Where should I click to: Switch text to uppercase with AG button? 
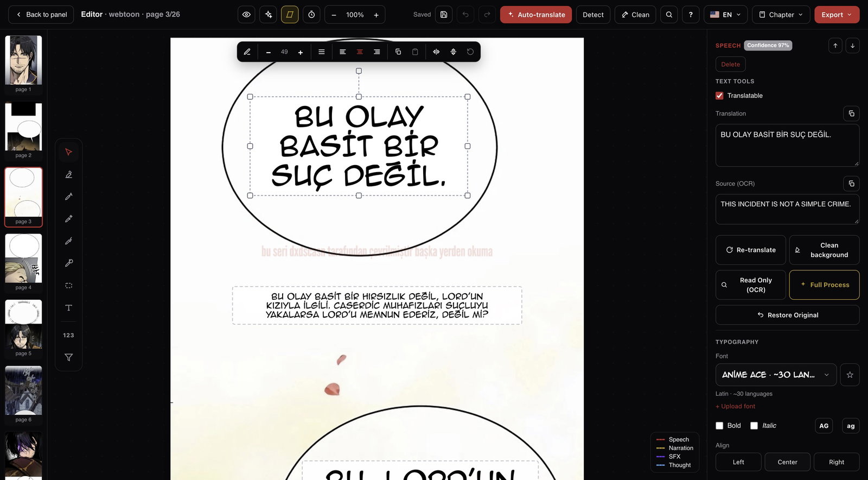coord(824,426)
